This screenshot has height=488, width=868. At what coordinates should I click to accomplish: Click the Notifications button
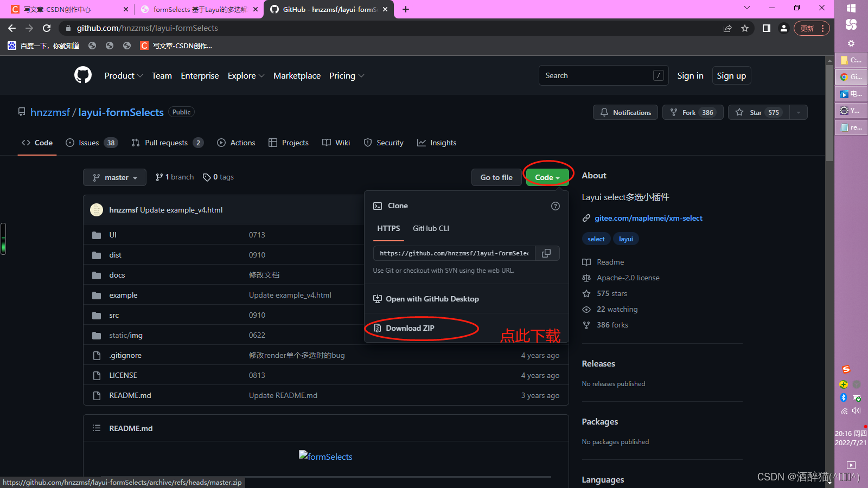[626, 112]
